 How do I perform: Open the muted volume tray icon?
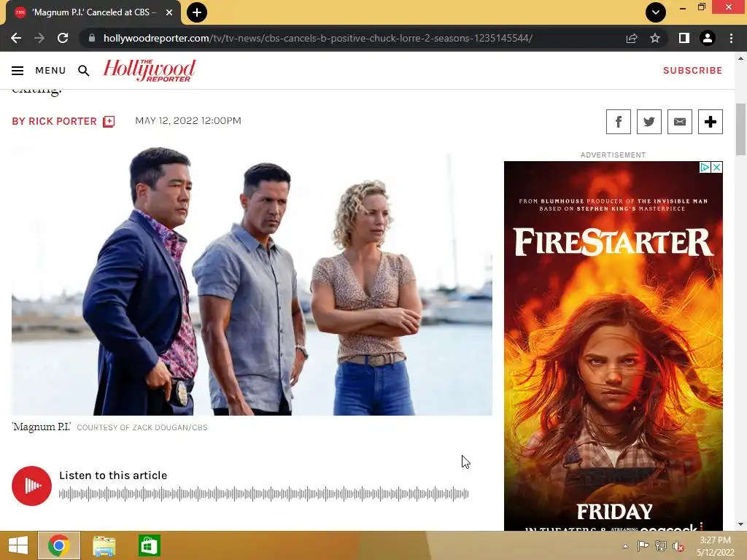coord(678,546)
